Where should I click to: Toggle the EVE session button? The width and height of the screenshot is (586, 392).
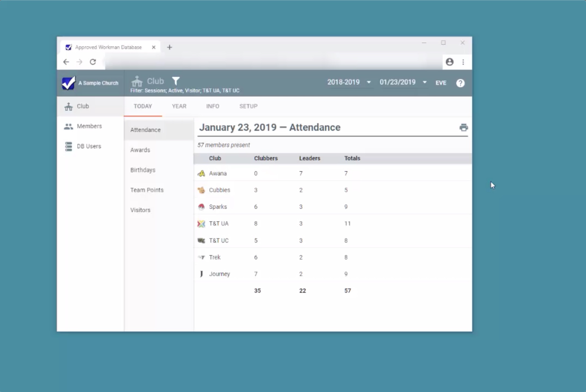[440, 83]
